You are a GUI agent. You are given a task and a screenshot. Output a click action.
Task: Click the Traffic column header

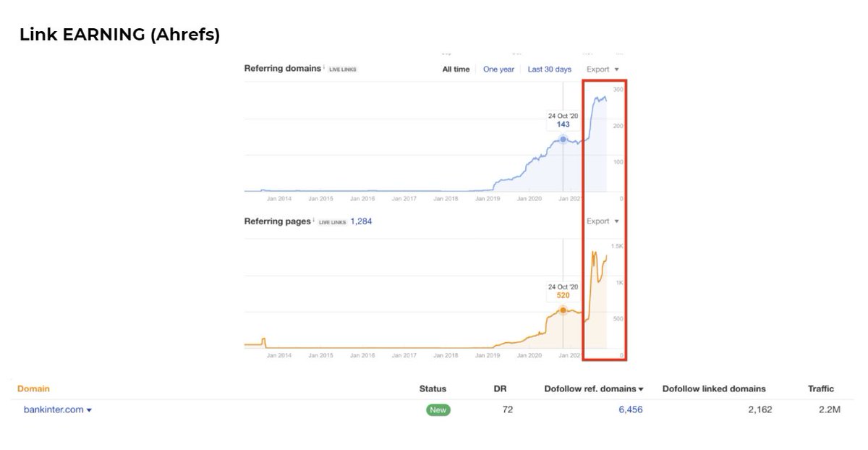(821, 389)
